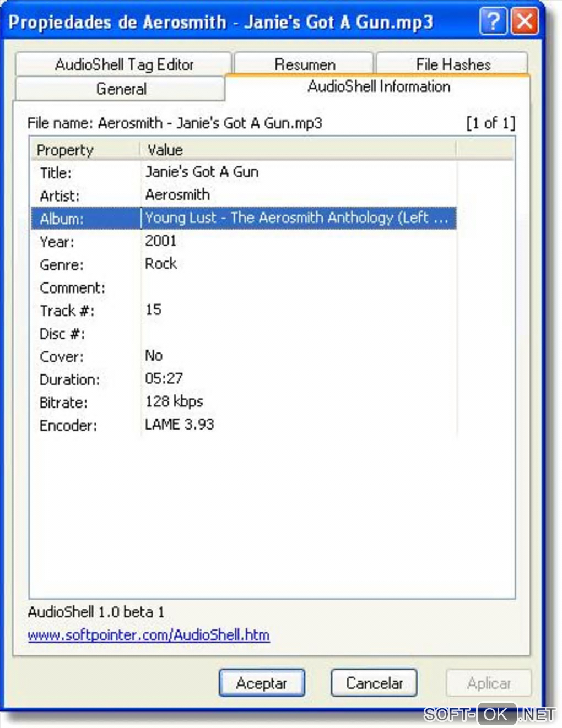562x728 pixels.
Task: Click the value Janie's Got A Gun
Action: click(x=202, y=172)
